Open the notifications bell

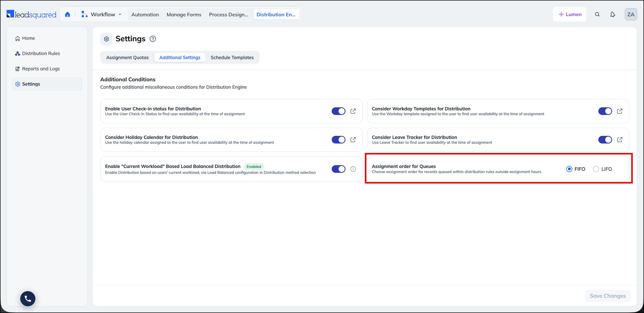point(613,15)
